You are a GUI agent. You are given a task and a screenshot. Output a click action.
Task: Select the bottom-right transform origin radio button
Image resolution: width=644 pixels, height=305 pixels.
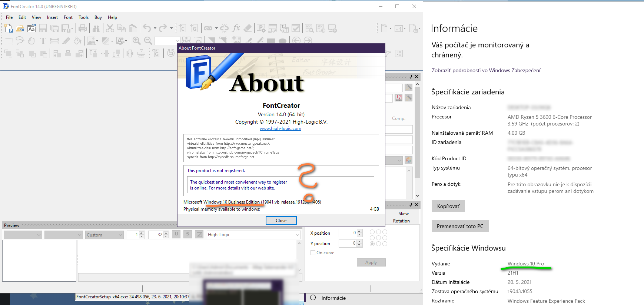[385, 244]
